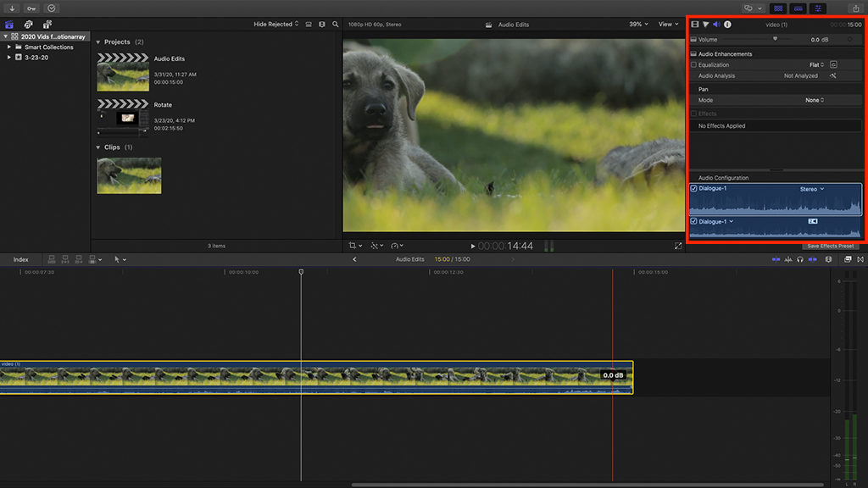Viewport: 868px width, 488px height.
Task: Click the browser search magnifier icon
Action: 336,25
